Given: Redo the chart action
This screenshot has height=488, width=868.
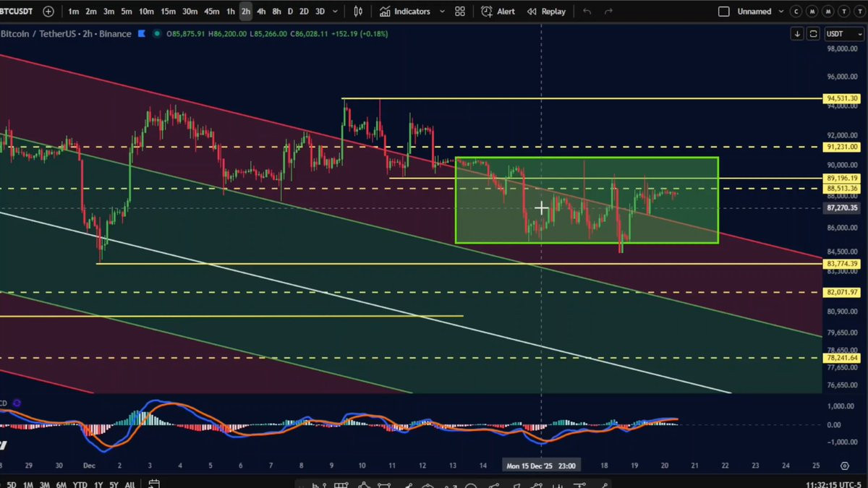Looking at the screenshot, I should 608,12.
